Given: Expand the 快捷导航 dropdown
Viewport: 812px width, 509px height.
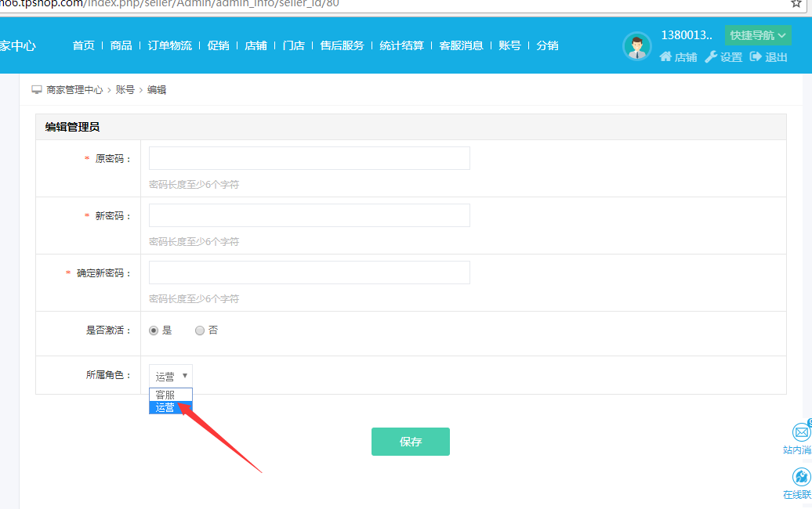Looking at the screenshot, I should [757, 35].
